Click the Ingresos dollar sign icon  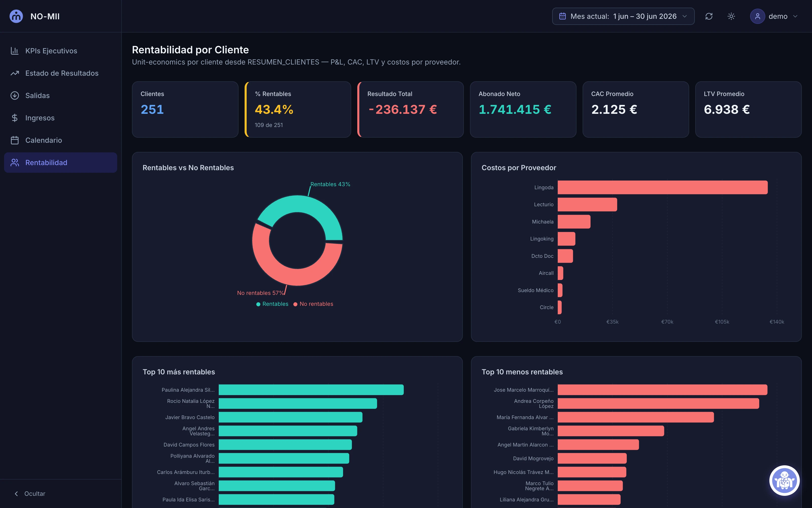click(x=14, y=118)
